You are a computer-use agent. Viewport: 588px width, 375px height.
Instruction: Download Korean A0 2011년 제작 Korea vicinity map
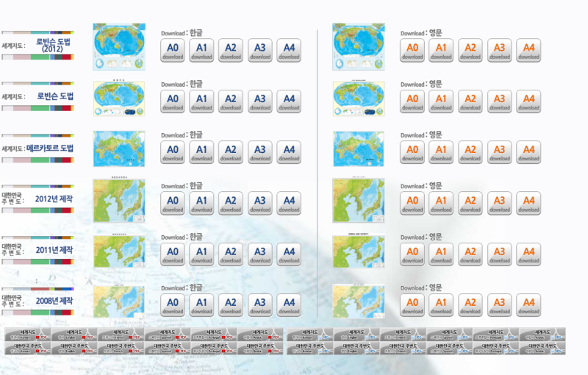pyautogui.click(x=173, y=254)
